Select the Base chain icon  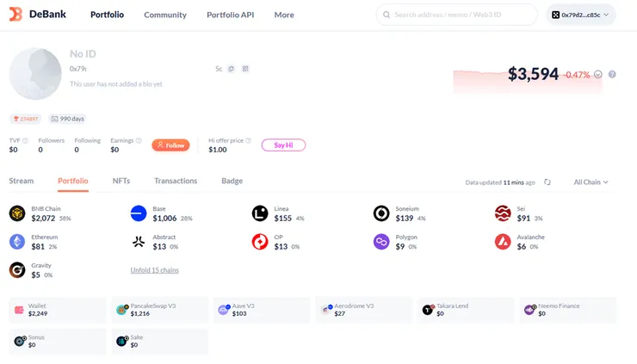point(139,213)
